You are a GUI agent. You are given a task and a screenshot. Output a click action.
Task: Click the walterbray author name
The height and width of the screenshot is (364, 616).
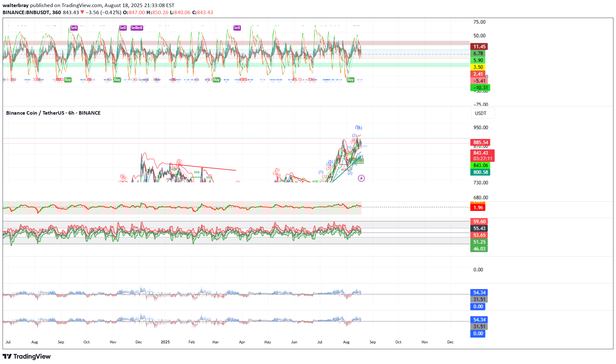[15, 5]
